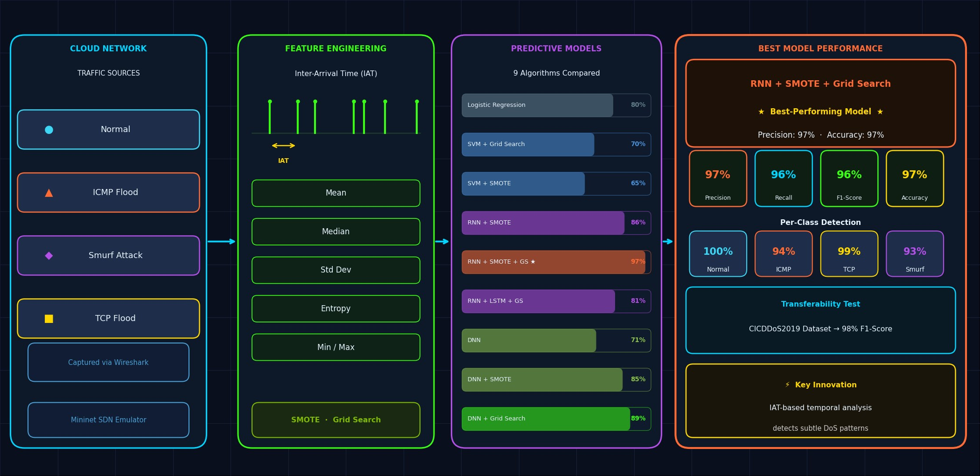The image size is (980, 476).
Task: Click the Logistic Regression 80% bar
Action: point(538,105)
